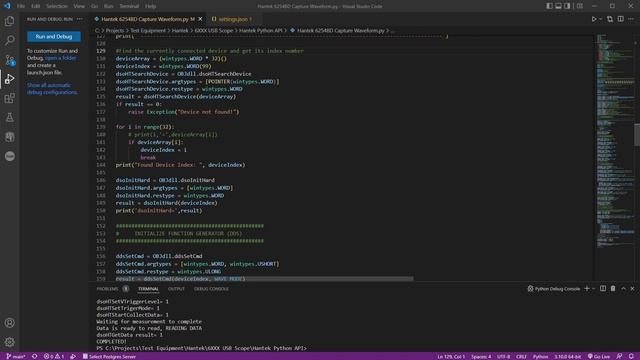This screenshot has height=360, width=640.
Task: Open the Run menu
Action: click(108, 6)
